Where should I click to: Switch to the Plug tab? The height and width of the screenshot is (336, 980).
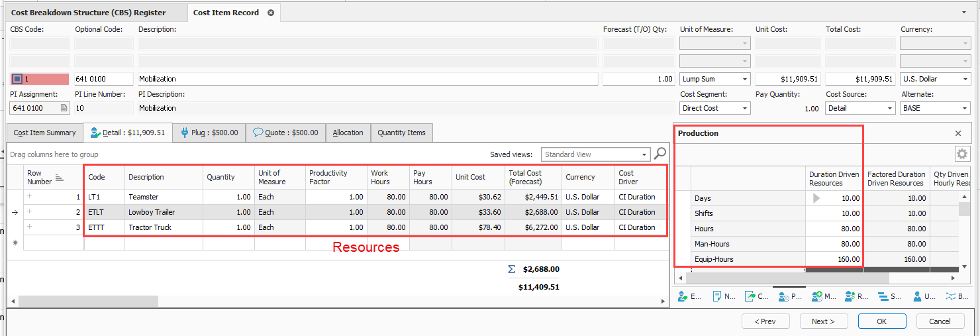(209, 133)
